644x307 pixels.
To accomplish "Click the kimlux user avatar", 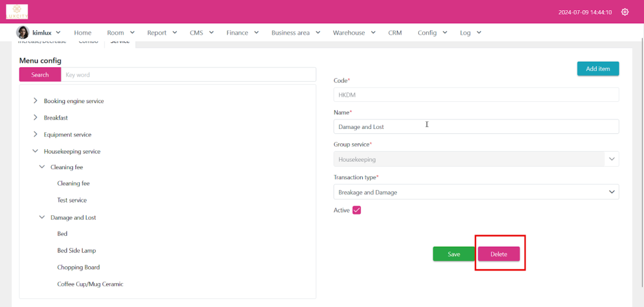I will click(x=23, y=33).
